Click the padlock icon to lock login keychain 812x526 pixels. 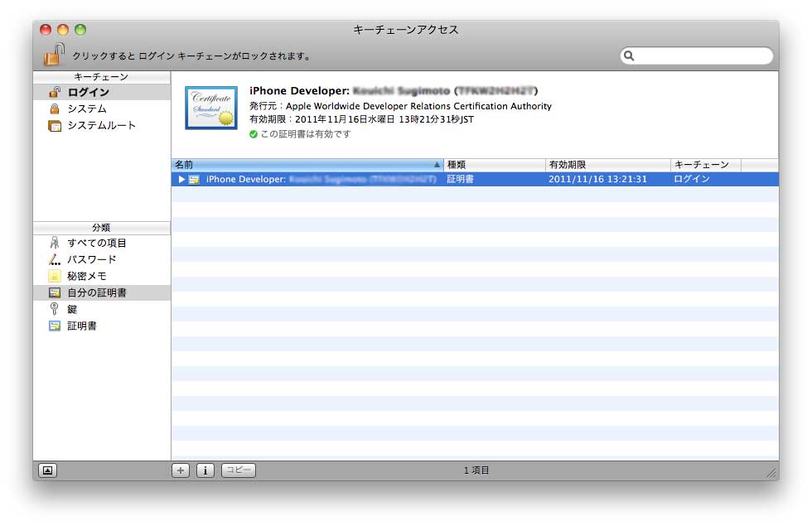[x=54, y=55]
